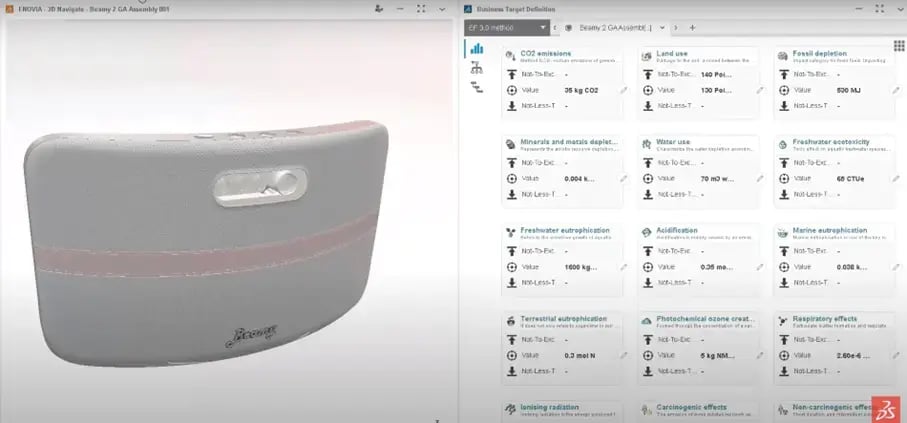Click the 0.3 mol N value
The height and width of the screenshot is (423, 907).
pyautogui.click(x=579, y=355)
